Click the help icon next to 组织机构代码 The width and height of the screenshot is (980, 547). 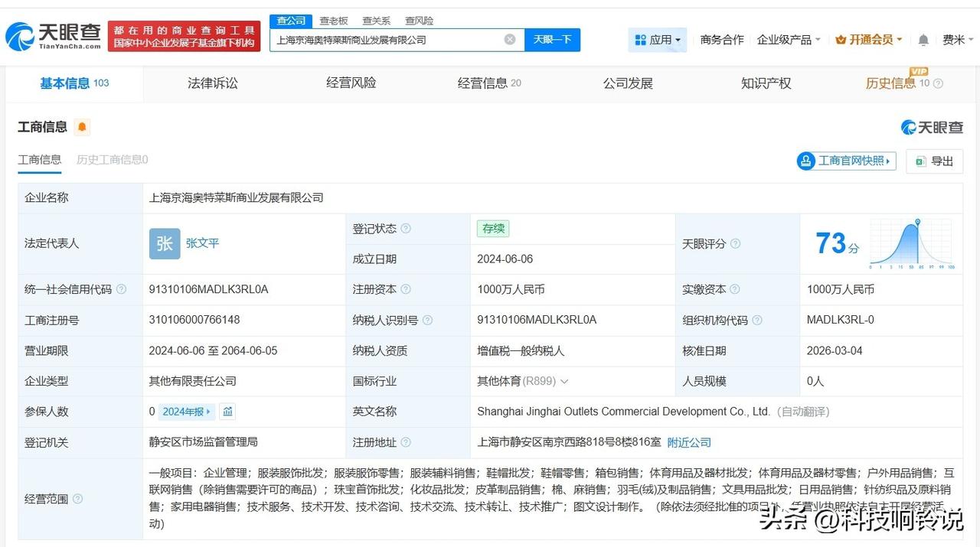point(756,321)
